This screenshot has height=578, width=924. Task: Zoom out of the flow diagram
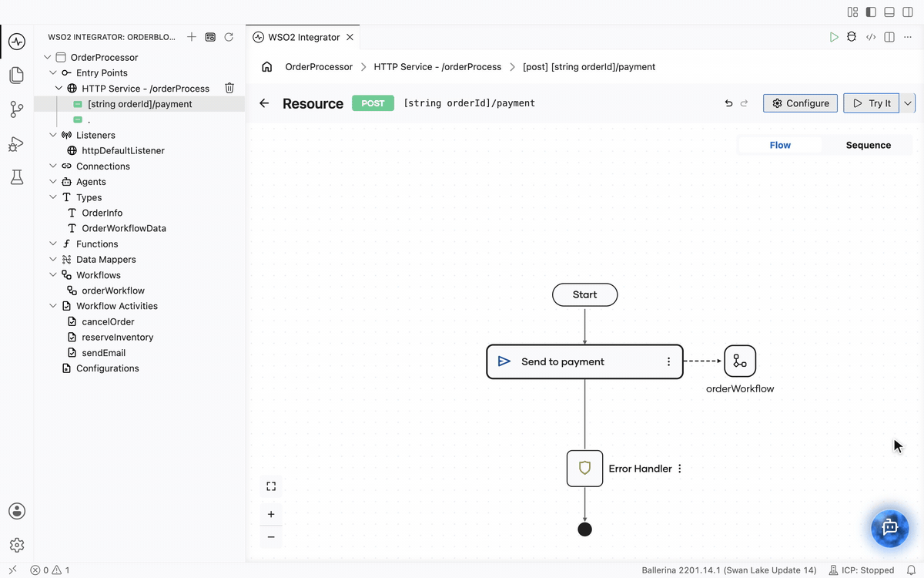click(x=271, y=537)
